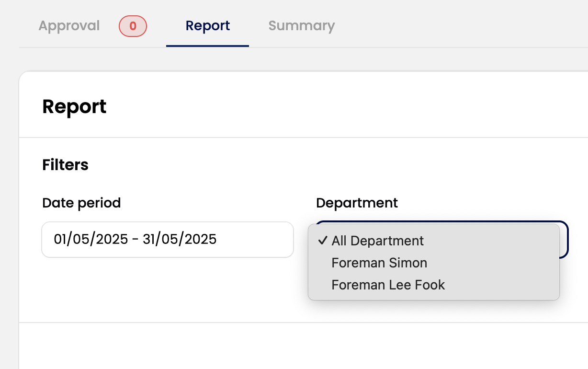
Task: Click the Date period label
Action: [x=81, y=203]
